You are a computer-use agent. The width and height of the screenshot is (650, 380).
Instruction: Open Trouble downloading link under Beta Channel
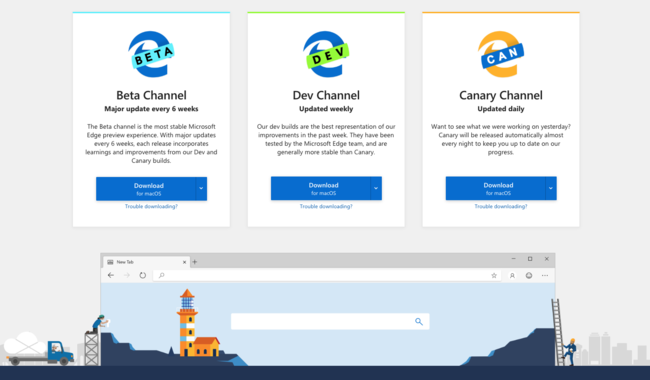click(151, 206)
